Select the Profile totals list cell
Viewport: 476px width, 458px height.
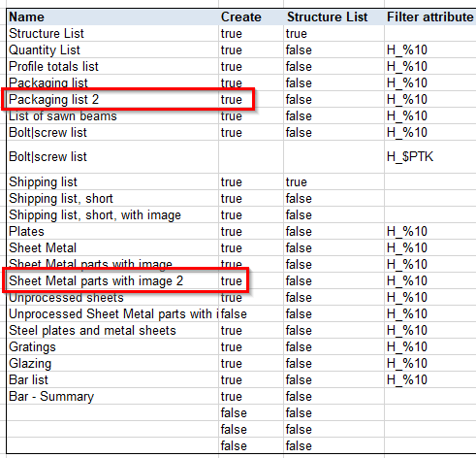point(112,66)
